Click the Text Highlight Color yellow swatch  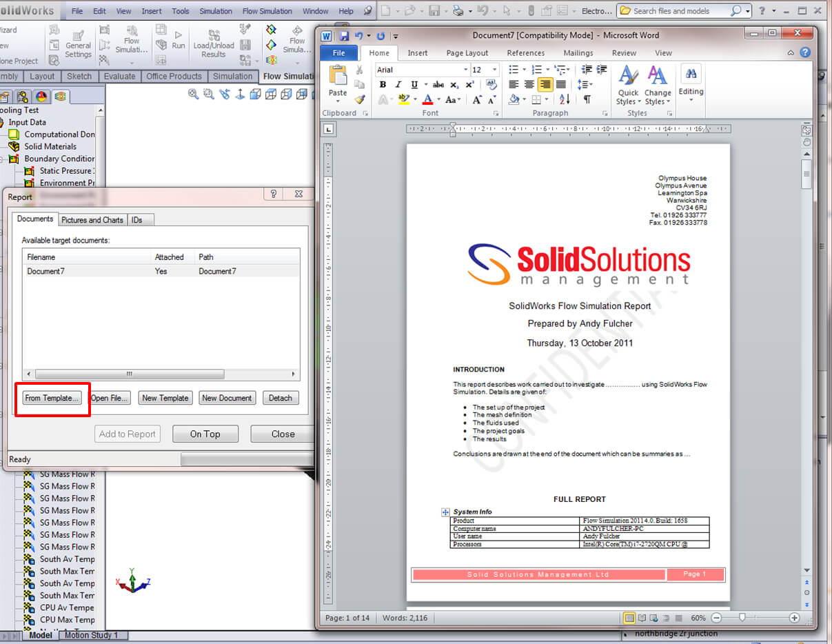coord(404,100)
